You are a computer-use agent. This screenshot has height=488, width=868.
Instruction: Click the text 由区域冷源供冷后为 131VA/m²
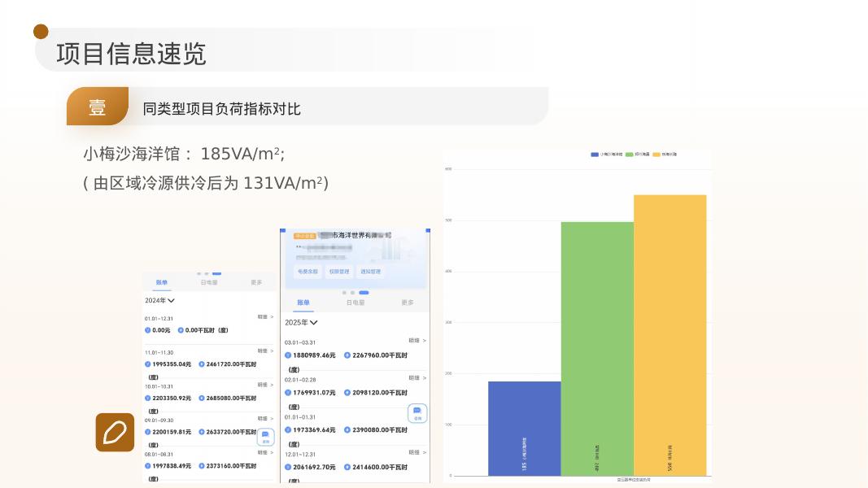[209, 183]
